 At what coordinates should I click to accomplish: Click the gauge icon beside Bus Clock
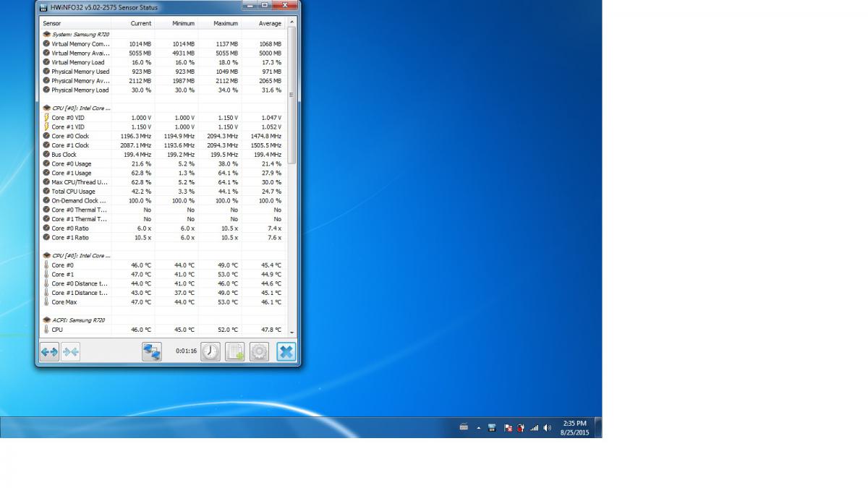(x=46, y=155)
